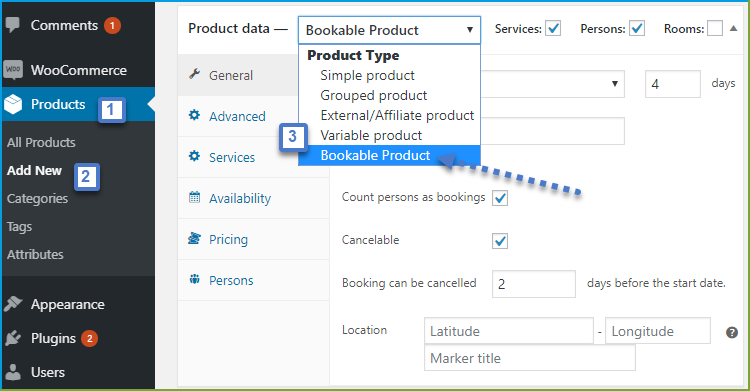Click the Products box icon
This screenshot has height=391, width=750.
coord(13,104)
